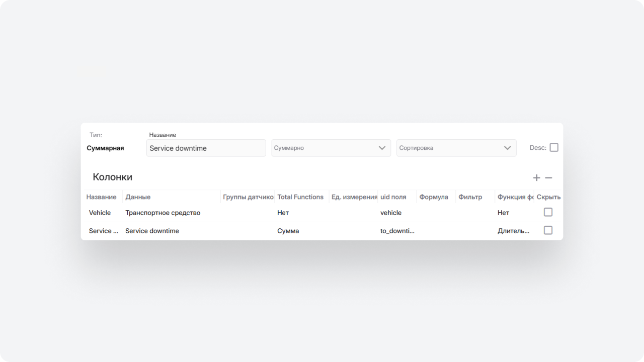
Task: Click the Фильтр column header
Action: point(470,197)
